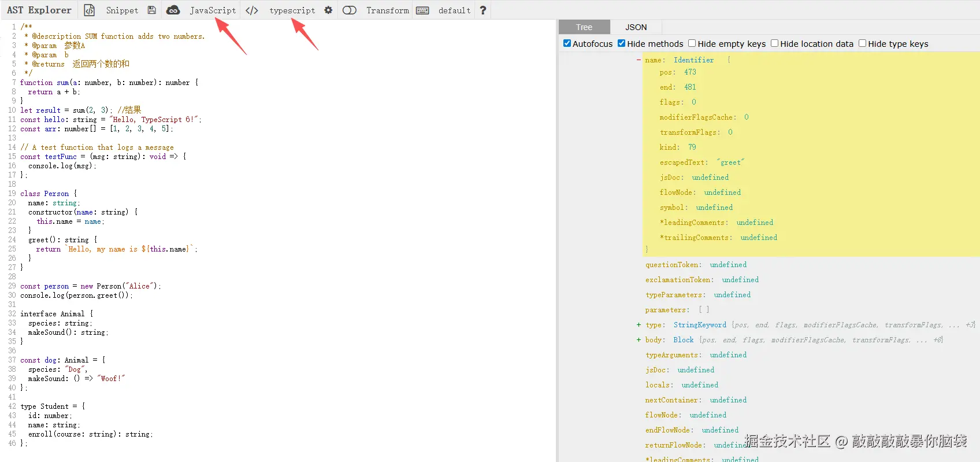Select the 'end: 481' property row
The height and width of the screenshot is (462, 980).
678,87
